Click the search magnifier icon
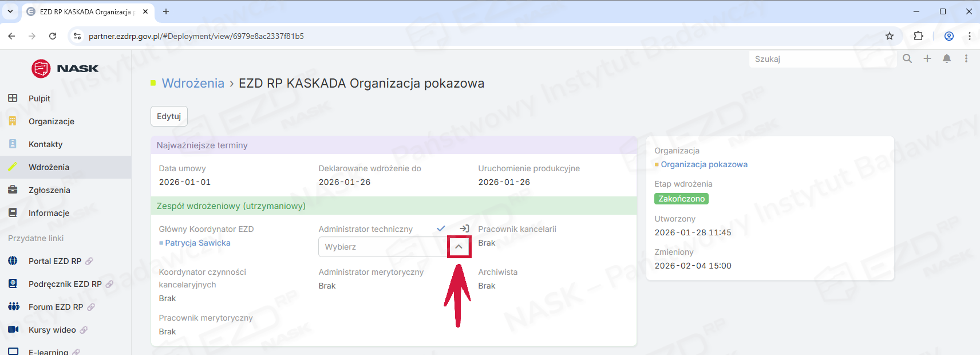Image resolution: width=980 pixels, height=355 pixels. pyautogui.click(x=907, y=58)
